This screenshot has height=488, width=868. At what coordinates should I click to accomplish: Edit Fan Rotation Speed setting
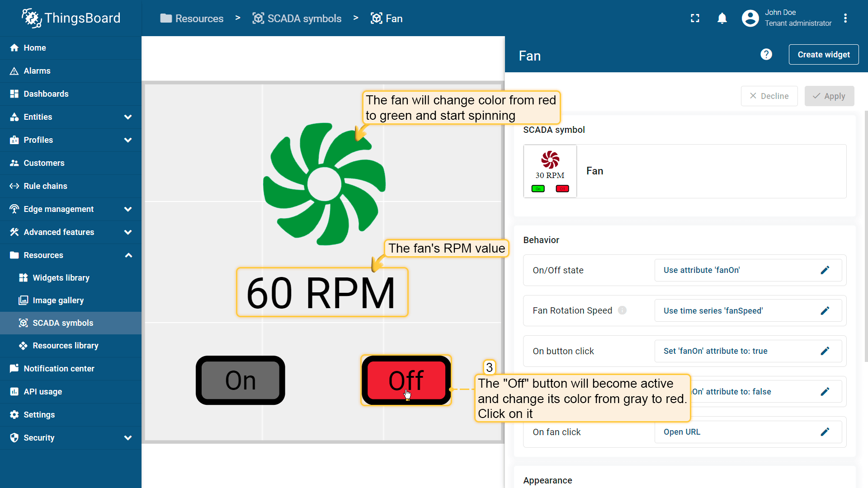pyautogui.click(x=825, y=311)
